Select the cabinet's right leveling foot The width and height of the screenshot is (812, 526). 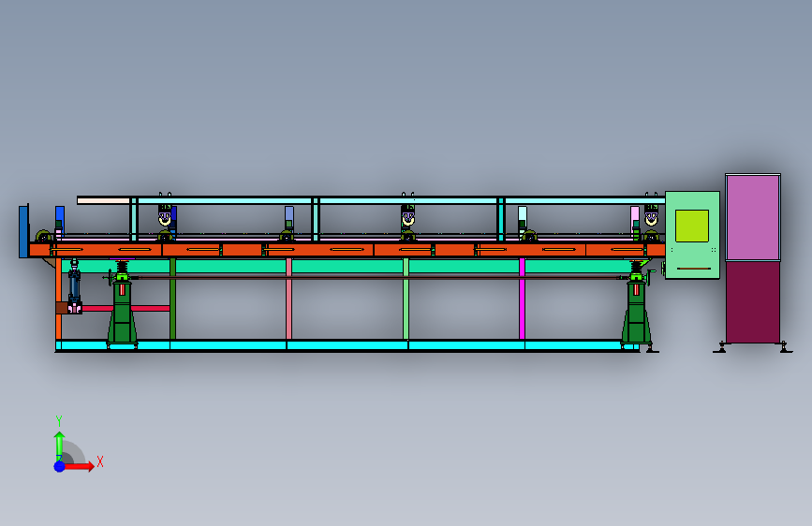tap(785, 347)
